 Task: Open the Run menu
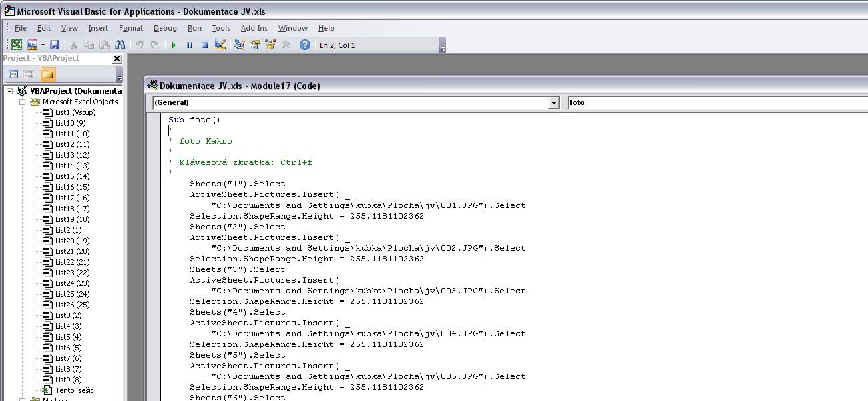[x=194, y=28]
